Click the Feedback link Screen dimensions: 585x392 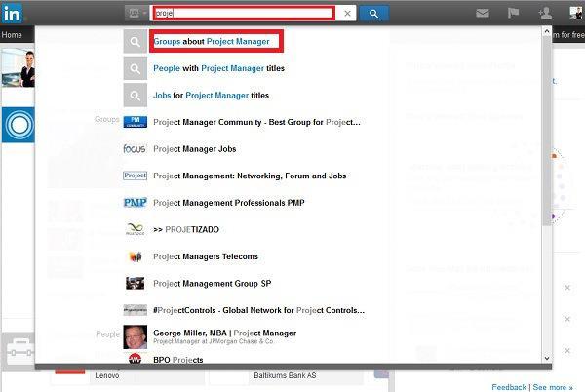point(509,387)
